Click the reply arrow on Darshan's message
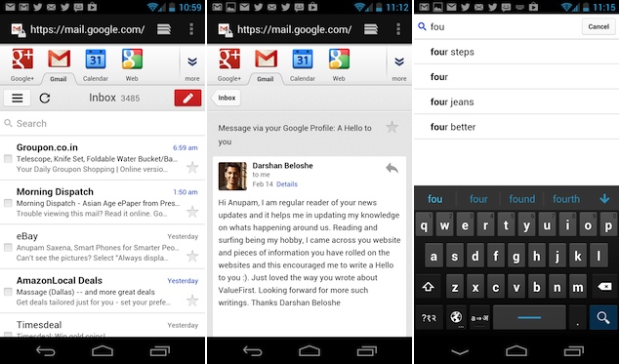 392,169
